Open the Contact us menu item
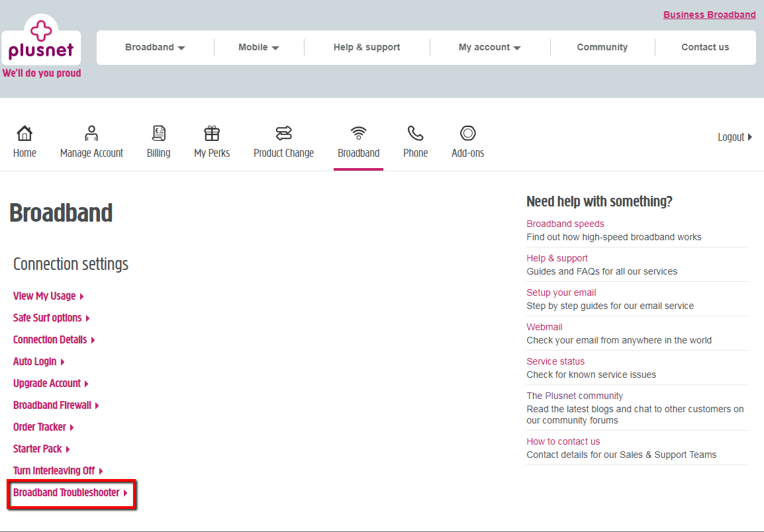The image size is (764, 532). (x=705, y=47)
